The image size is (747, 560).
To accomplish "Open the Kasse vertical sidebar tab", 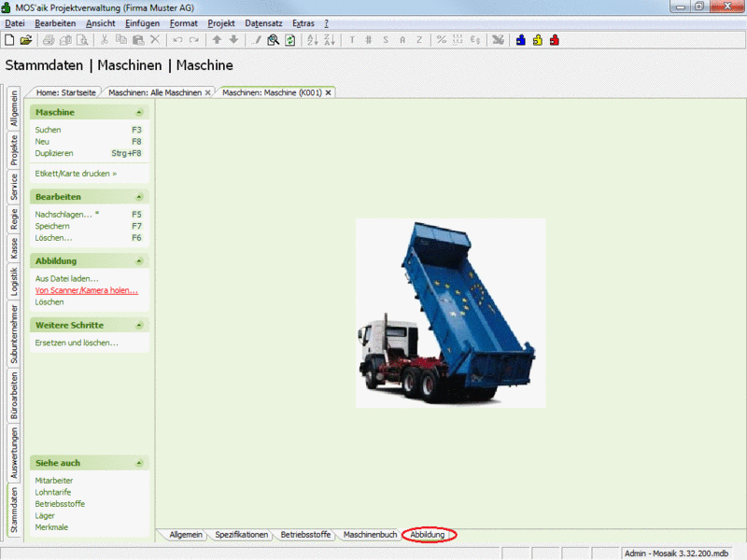I will 14,248.
